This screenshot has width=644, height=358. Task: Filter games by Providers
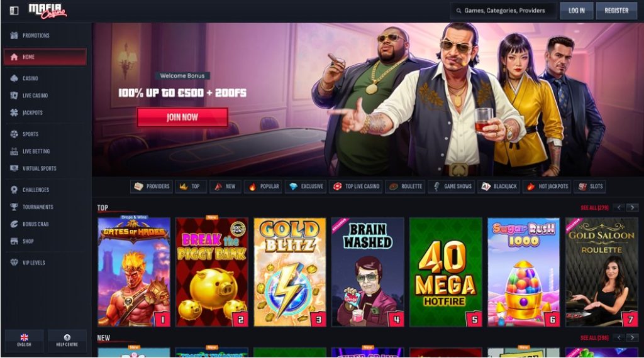tap(152, 186)
